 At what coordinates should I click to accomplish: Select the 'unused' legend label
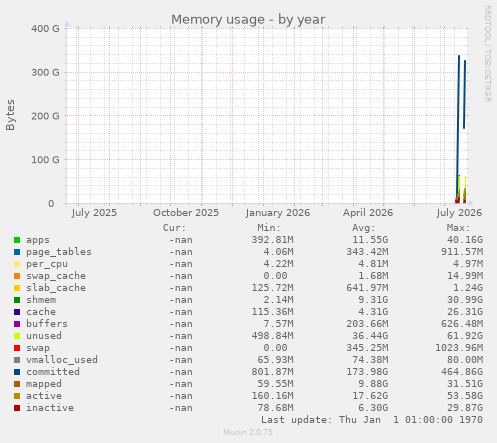click(x=44, y=336)
